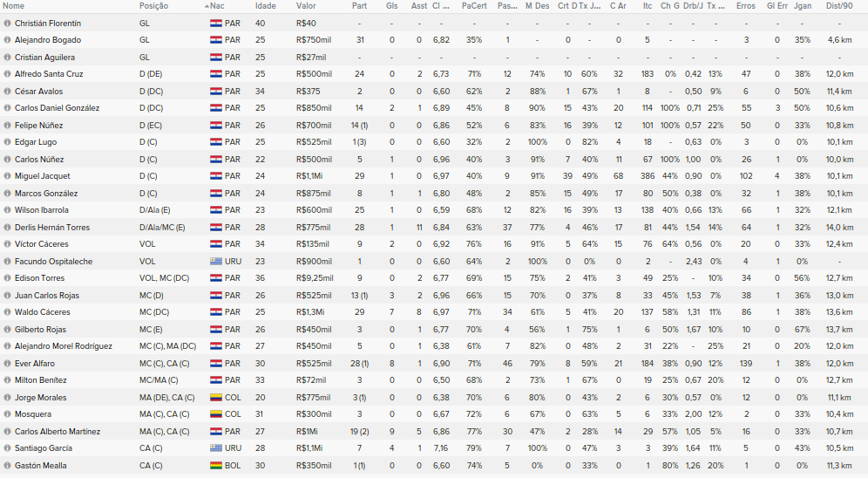This screenshot has width=868, height=478.
Task: Click Carlos Daniel González info icon
Action: pyautogui.click(x=7, y=108)
